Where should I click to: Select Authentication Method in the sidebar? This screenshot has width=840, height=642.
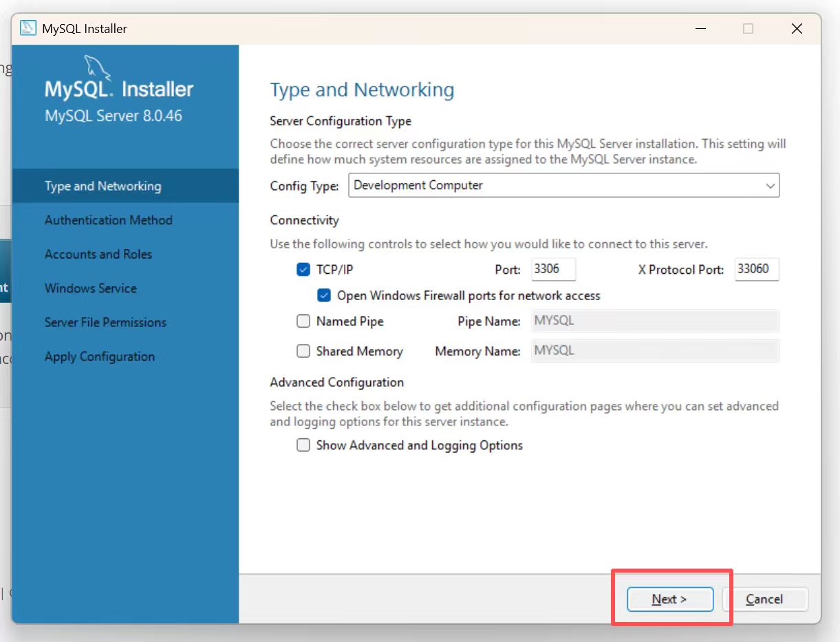click(x=109, y=220)
